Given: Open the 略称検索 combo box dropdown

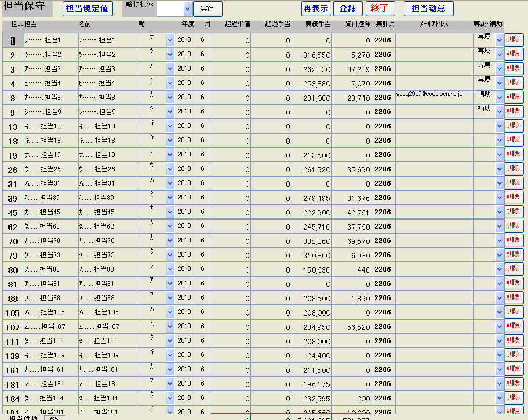Looking at the screenshot, I should pyautogui.click(x=187, y=8).
